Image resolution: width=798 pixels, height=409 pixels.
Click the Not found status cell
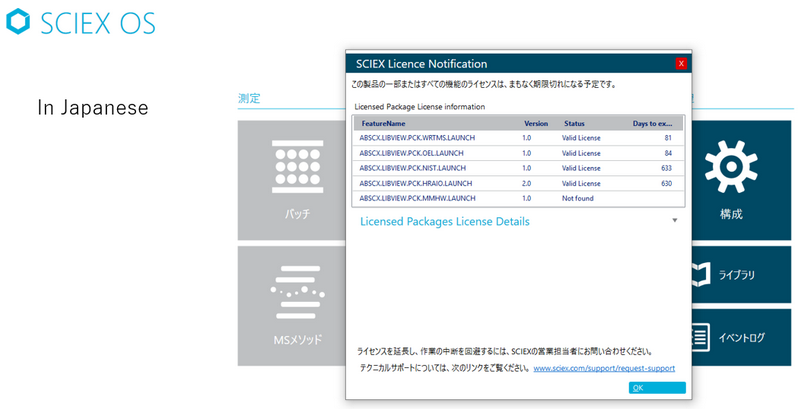[578, 198]
